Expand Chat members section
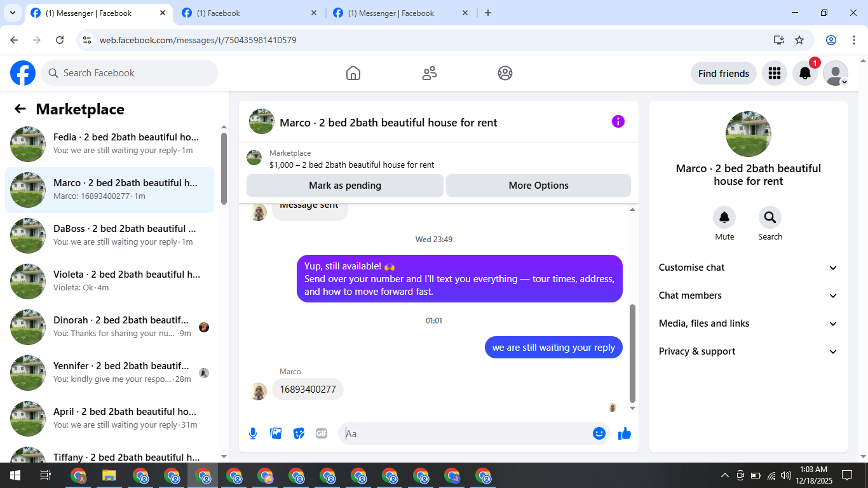Viewport: 868px width, 488px height. pyautogui.click(x=749, y=295)
